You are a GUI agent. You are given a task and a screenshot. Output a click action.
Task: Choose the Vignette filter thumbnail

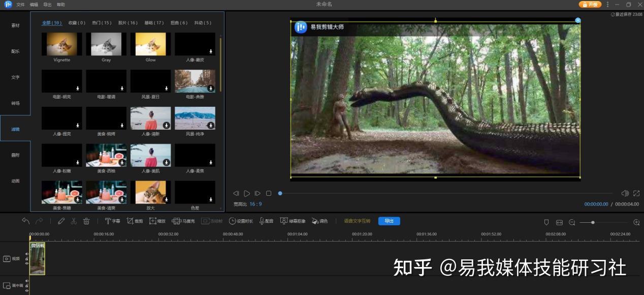(x=62, y=44)
